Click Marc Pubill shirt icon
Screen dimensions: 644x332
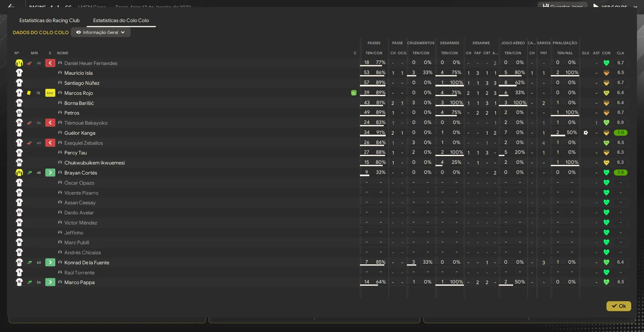tap(19, 242)
